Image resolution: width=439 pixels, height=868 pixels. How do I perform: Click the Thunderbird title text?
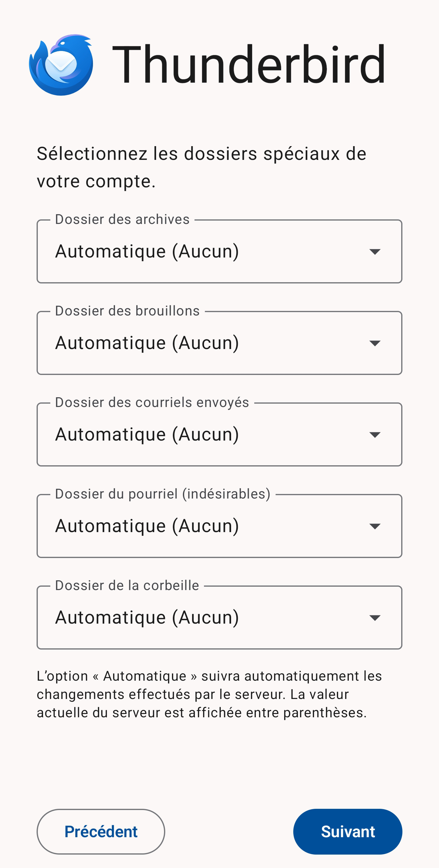tap(248, 64)
